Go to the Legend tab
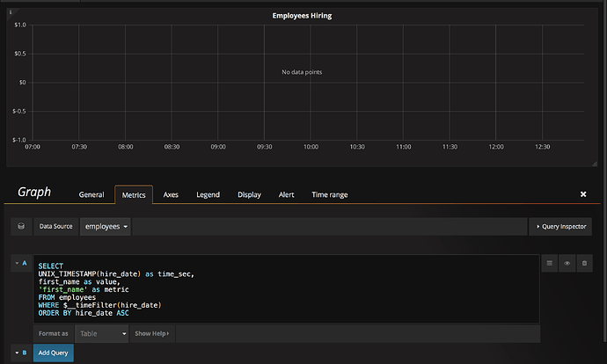This screenshot has width=607, height=364. pos(208,194)
